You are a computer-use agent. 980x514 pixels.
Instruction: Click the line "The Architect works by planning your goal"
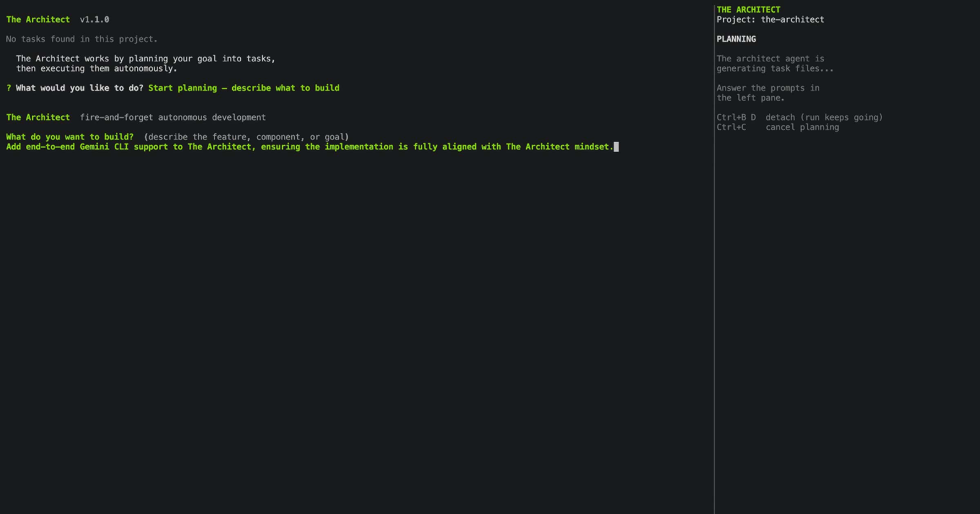pyautogui.click(x=146, y=59)
